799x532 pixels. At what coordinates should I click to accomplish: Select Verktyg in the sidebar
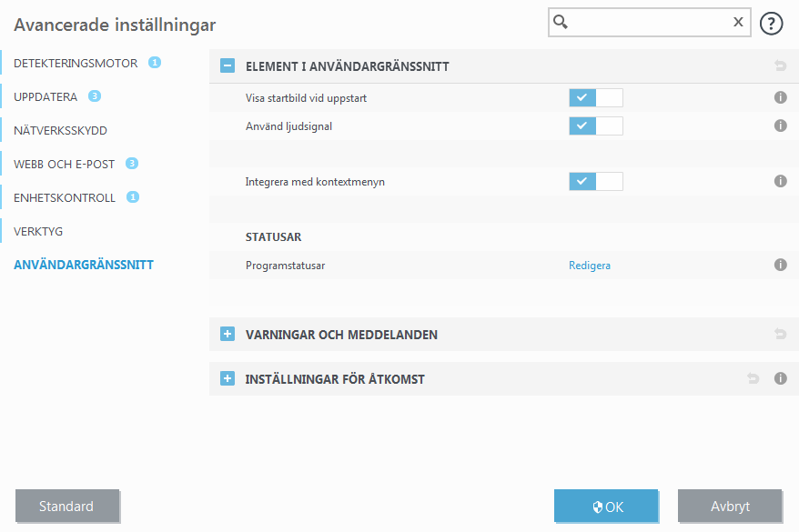tap(40, 231)
